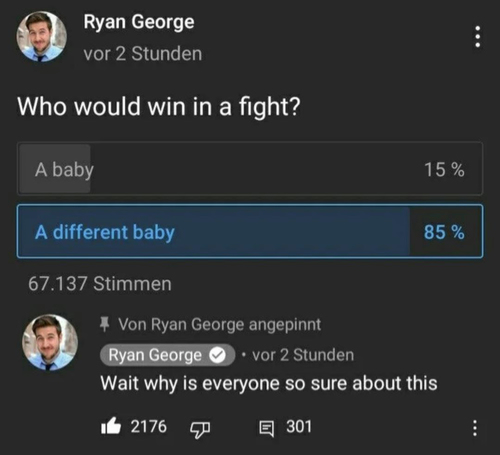Click the comment's 'vor 2 Stunden' timestamp

(x=303, y=355)
